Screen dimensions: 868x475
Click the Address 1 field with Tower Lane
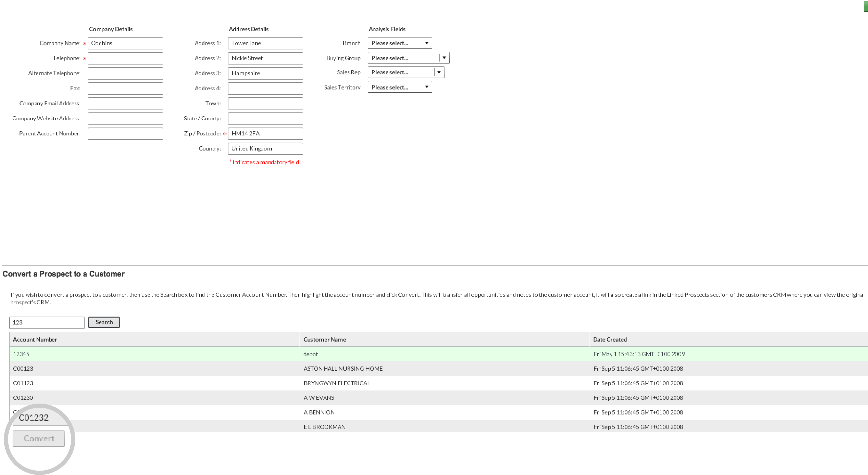click(266, 43)
